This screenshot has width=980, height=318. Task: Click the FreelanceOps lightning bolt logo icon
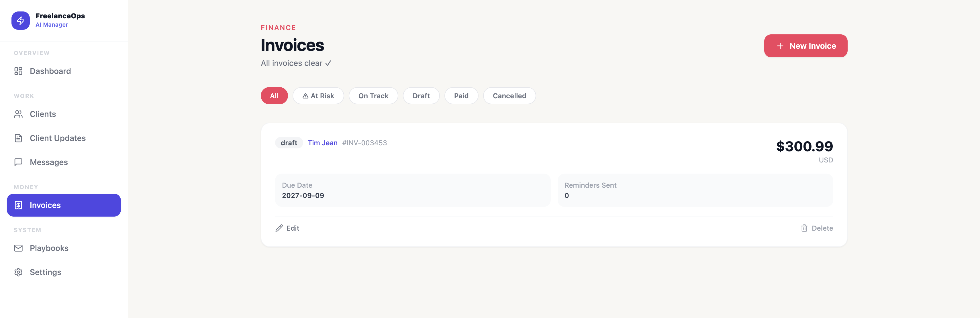pos(21,21)
